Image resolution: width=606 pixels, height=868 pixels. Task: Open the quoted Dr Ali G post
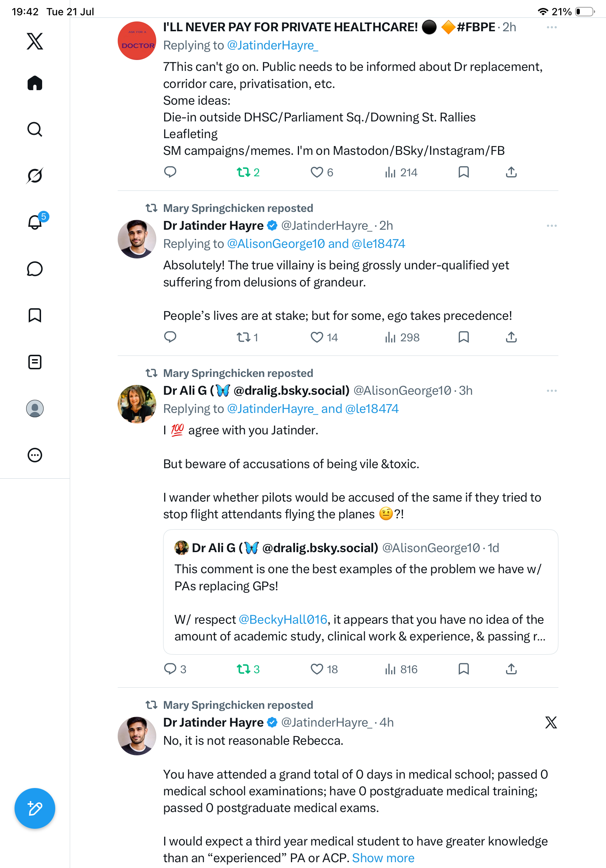360,592
